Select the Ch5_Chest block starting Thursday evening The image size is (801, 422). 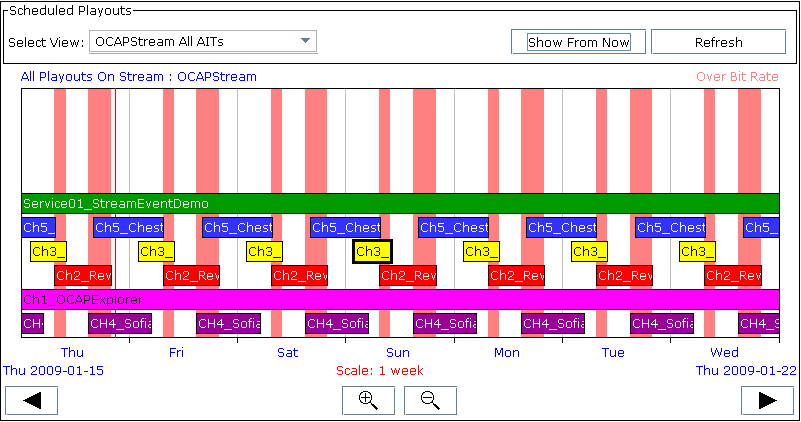point(129,227)
